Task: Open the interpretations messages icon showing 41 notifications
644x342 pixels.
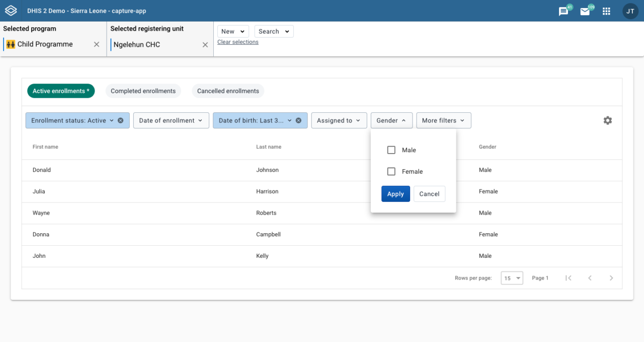Action: 564,11
